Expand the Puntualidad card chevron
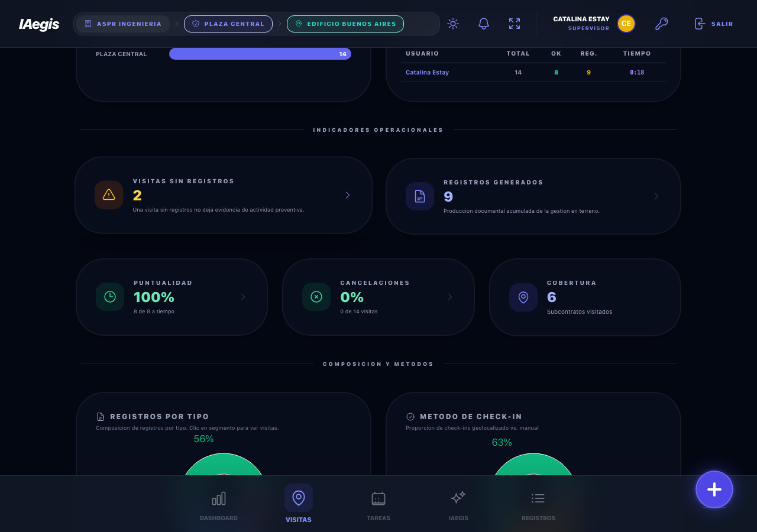757x532 pixels. click(x=242, y=297)
